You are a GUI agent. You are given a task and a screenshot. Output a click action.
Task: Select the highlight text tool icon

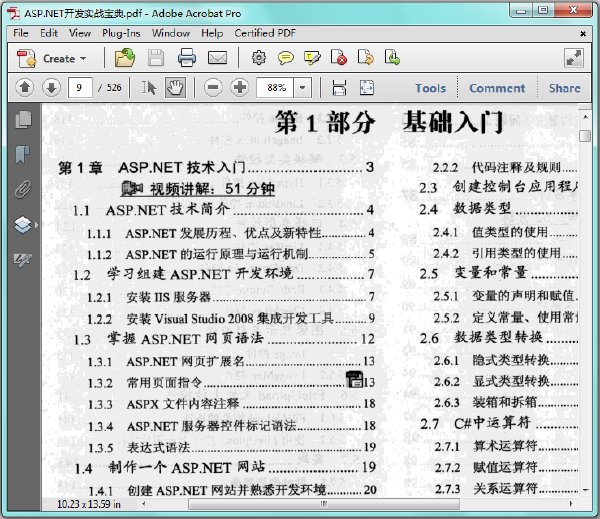coord(312,58)
